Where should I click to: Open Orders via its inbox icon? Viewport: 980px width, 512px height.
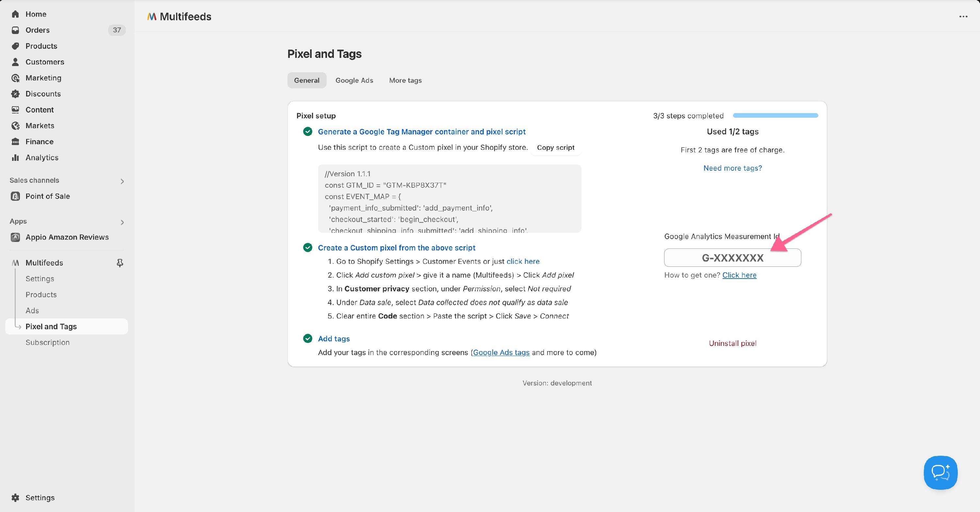(x=15, y=30)
